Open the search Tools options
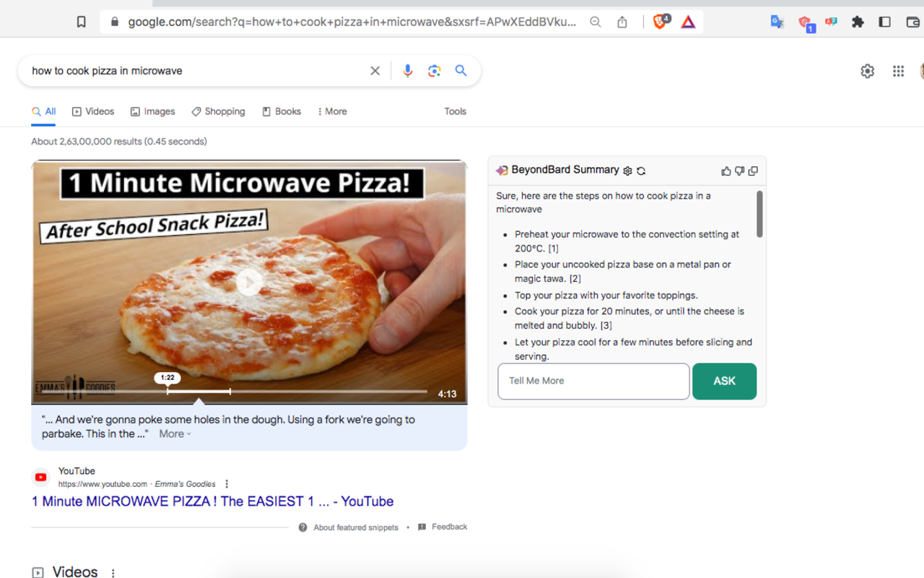The height and width of the screenshot is (578, 924). (x=456, y=111)
